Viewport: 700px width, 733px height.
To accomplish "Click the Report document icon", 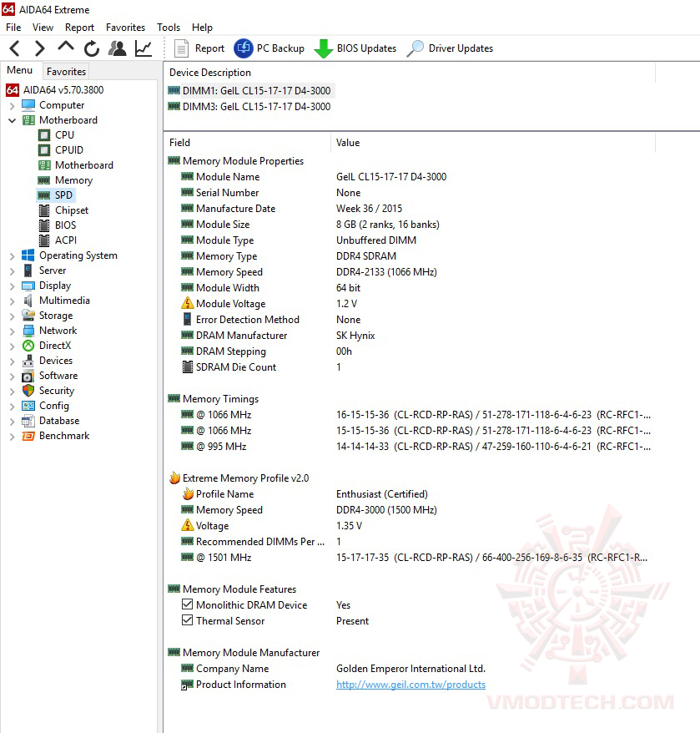I will (x=181, y=48).
